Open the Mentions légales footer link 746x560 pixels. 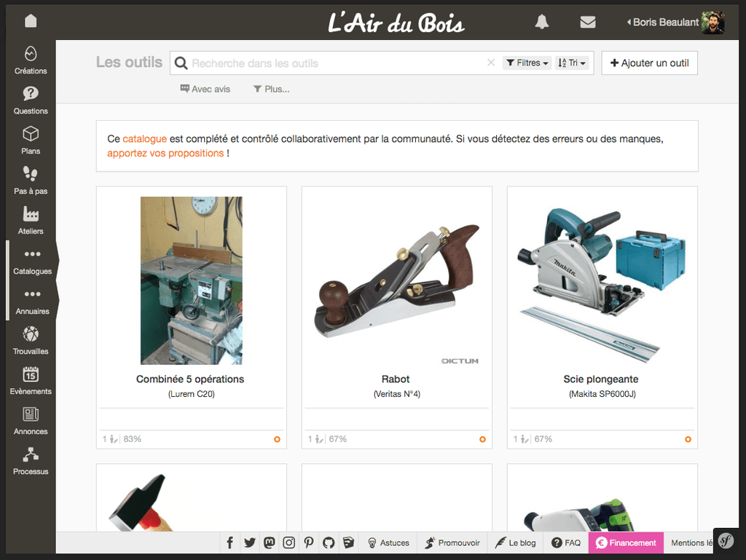[x=692, y=543]
